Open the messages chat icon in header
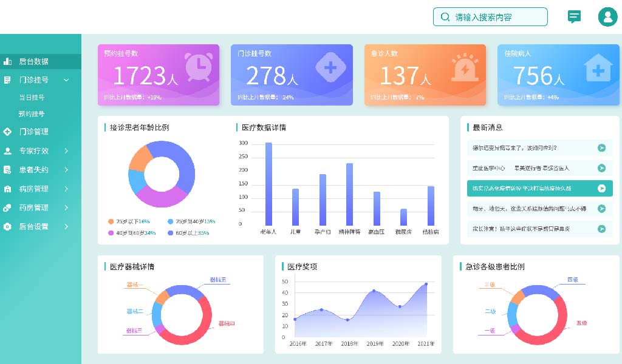Image resolution: width=622 pixels, height=364 pixels. 574,17
